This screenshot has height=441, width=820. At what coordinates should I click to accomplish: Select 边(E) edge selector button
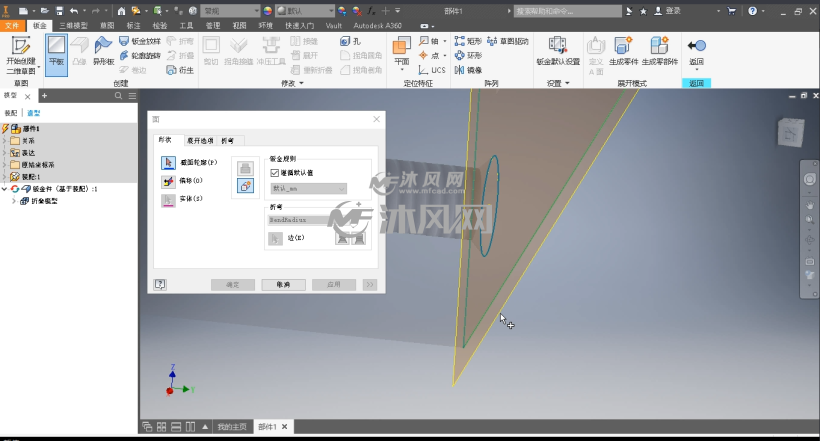275,239
